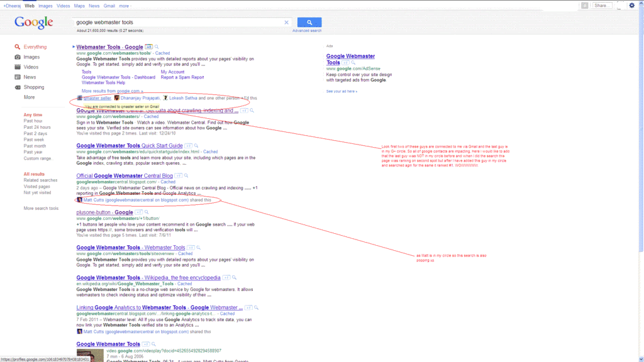The image size is (644, 362).
Task: Click in the search query field
Action: (x=179, y=22)
